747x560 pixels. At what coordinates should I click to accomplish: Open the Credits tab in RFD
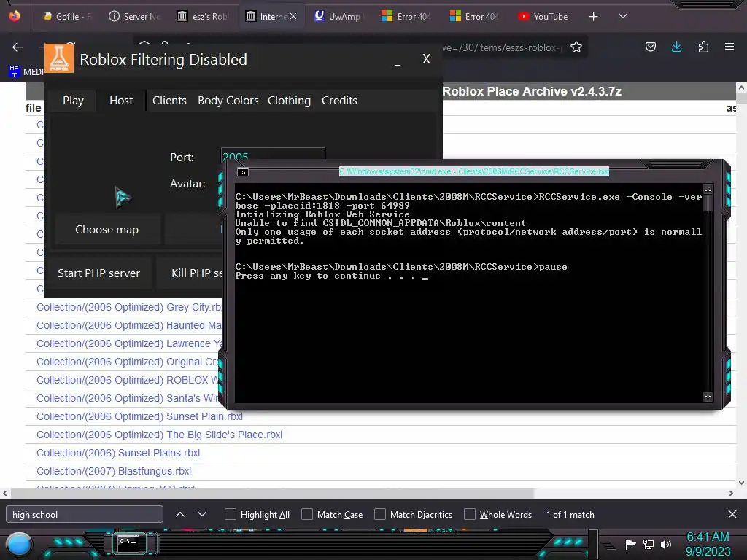tap(339, 101)
